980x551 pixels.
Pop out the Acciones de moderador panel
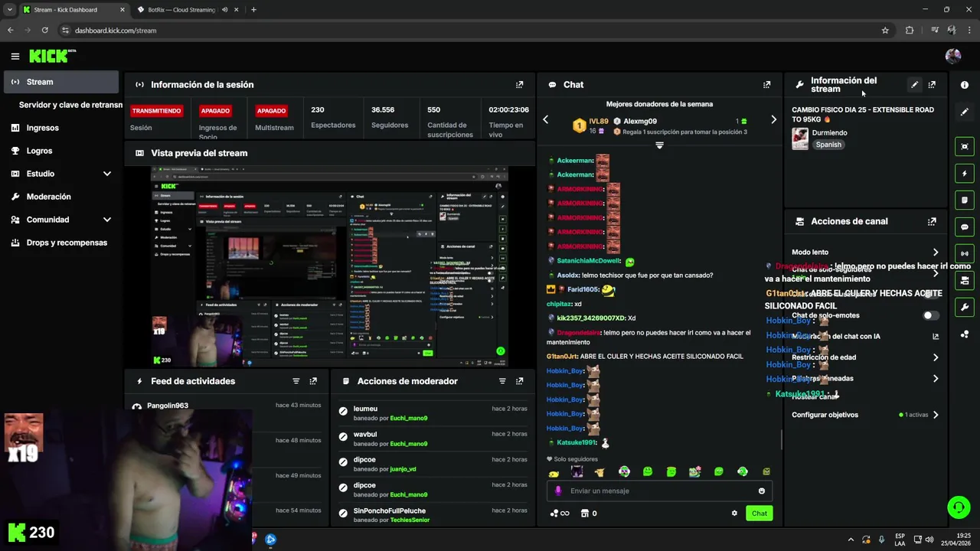[519, 381]
